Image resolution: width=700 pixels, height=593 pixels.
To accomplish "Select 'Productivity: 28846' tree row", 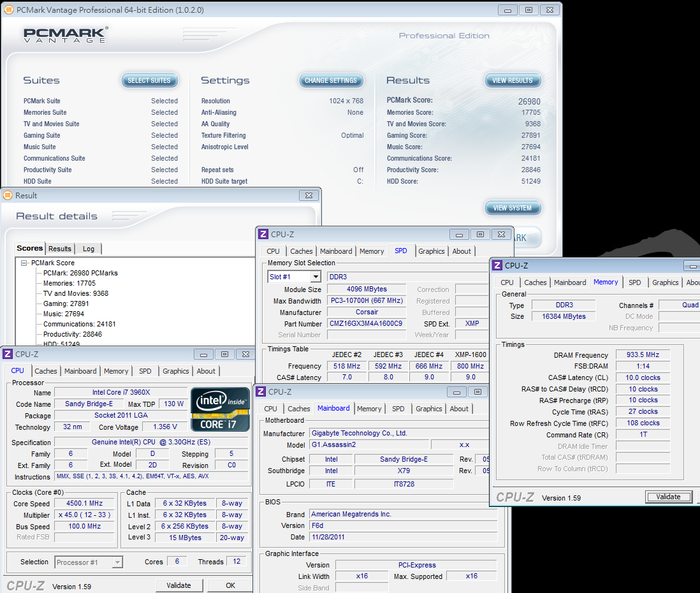I will pyautogui.click(x=72, y=334).
